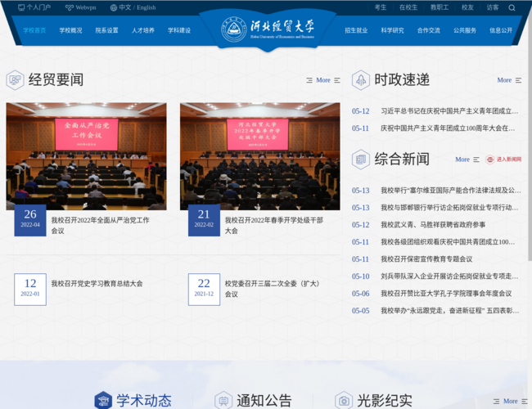Open the 我校武义青、马胜祥获聘省政府参事 news link
Viewport: 532px width, 409px height.
click(433, 225)
